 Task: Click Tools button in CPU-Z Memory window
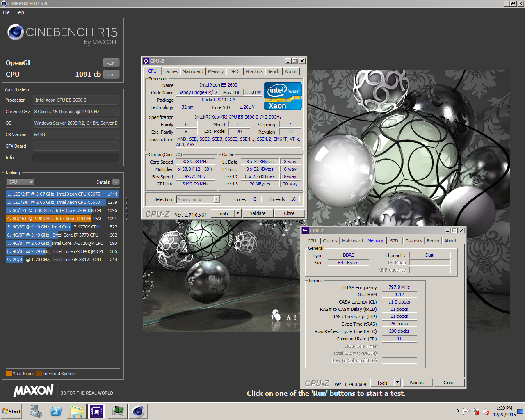(382, 383)
